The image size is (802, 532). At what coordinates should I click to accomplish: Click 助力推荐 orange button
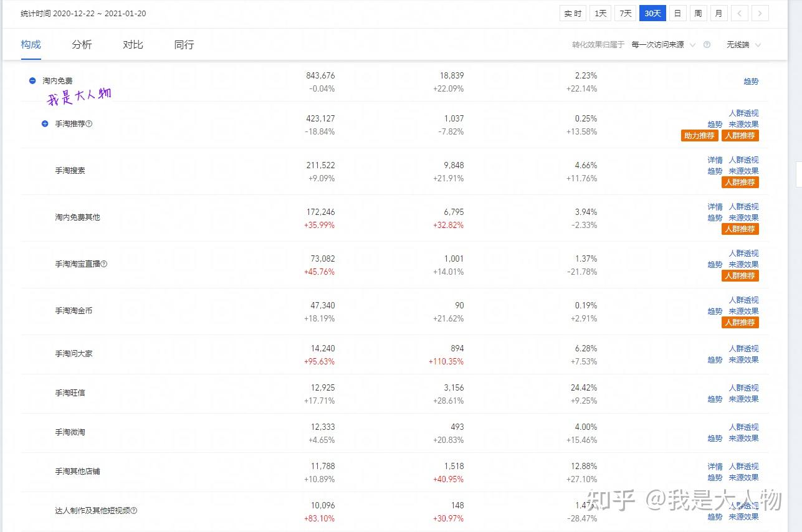coord(700,135)
